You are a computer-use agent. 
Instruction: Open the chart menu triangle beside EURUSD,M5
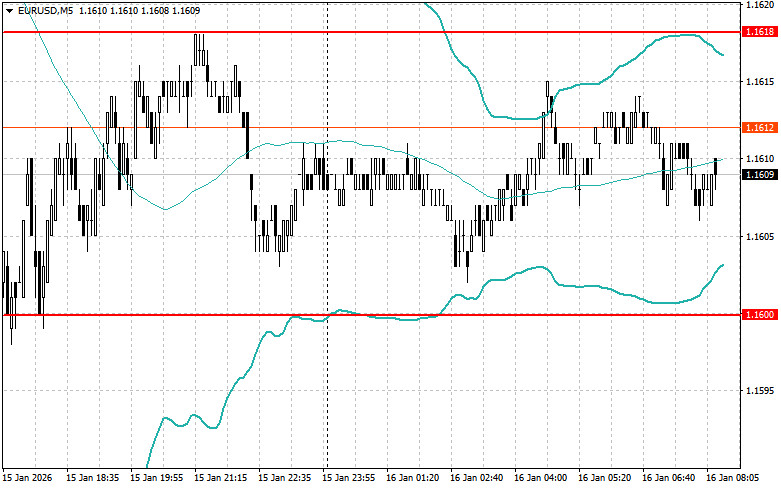pyautogui.click(x=9, y=11)
